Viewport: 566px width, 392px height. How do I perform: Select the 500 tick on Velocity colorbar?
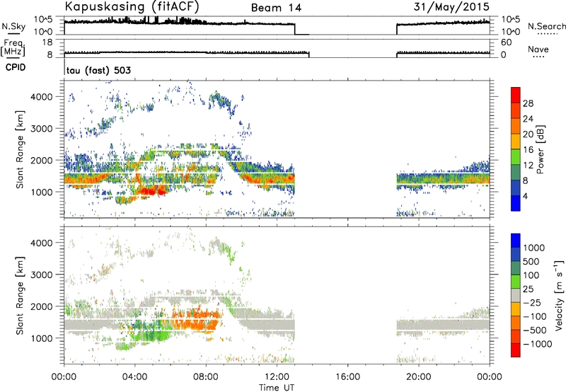pyautogui.click(x=531, y=261)
